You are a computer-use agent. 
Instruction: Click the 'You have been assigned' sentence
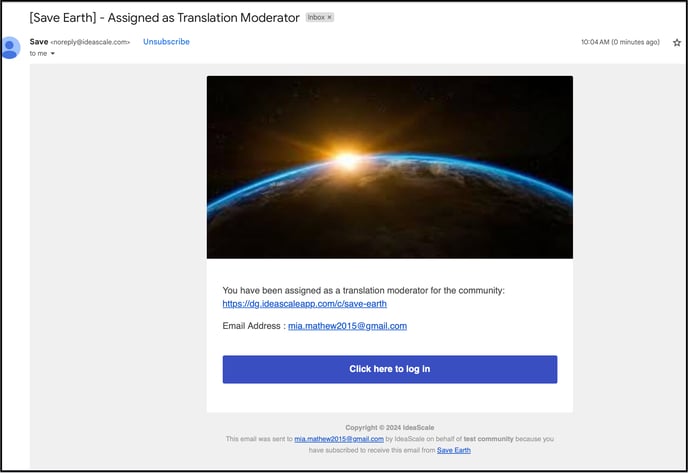[363, 290]
